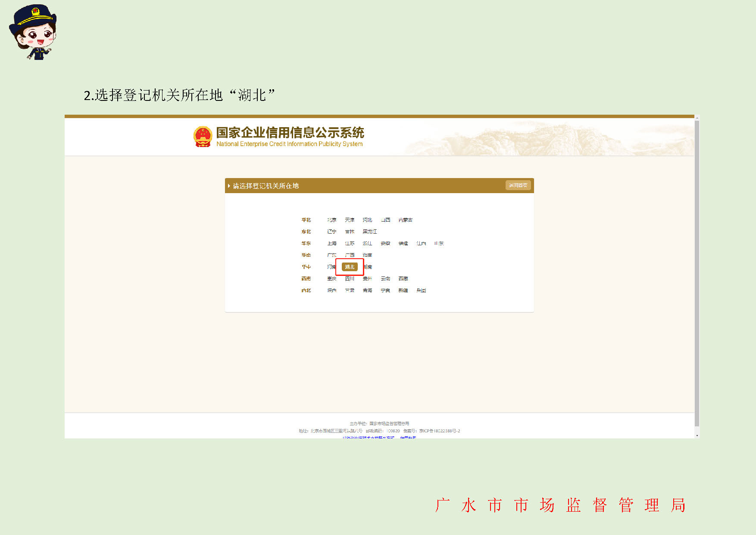Select 湖南 province link
This screenshot has width=756, height=535.
click(368, 267)
